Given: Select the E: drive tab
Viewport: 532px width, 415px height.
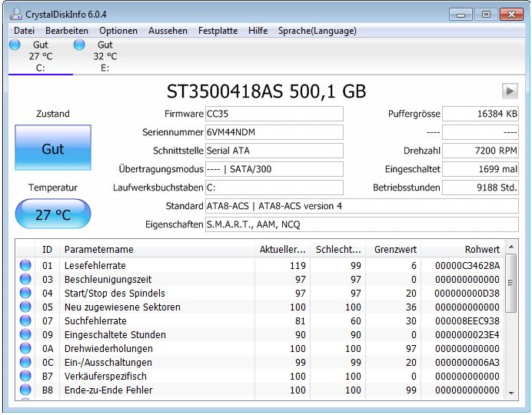Looking at the screenshot, I should (x=105, y=56).
